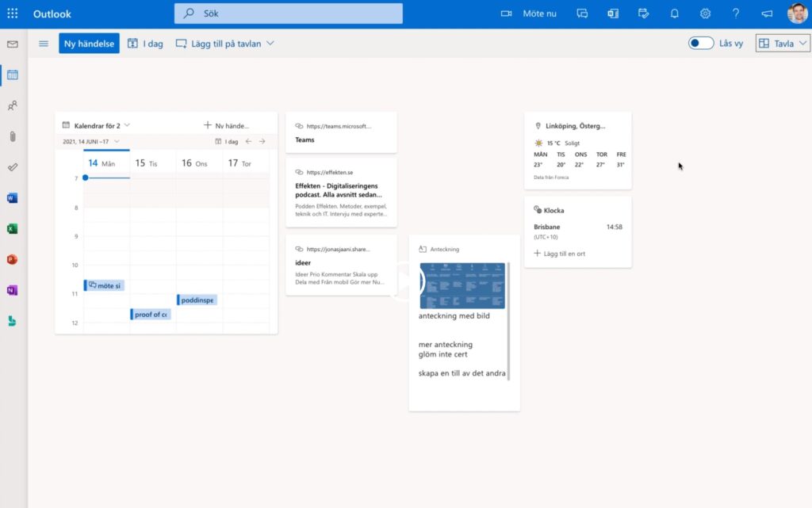Image resolution: width=812 pixels, height=508 pixels.
Task: Expand Lägg till på tavlan menu
Action: click(x=225, y=44)
